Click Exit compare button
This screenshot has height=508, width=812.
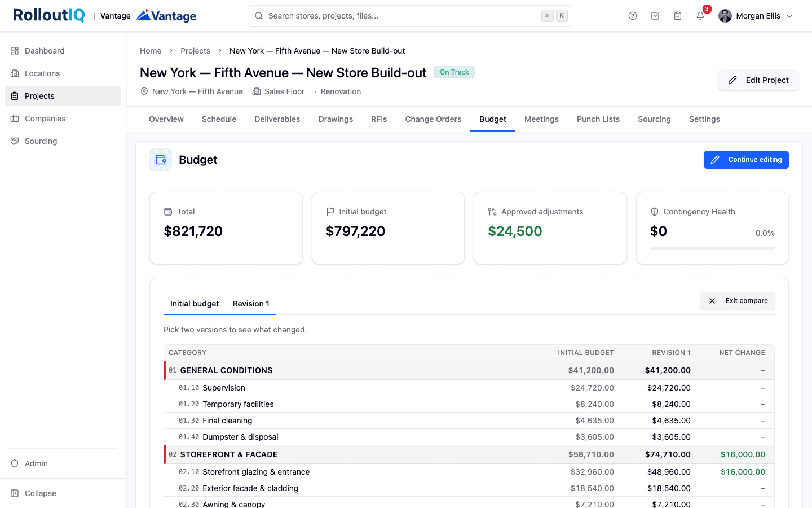738,301
